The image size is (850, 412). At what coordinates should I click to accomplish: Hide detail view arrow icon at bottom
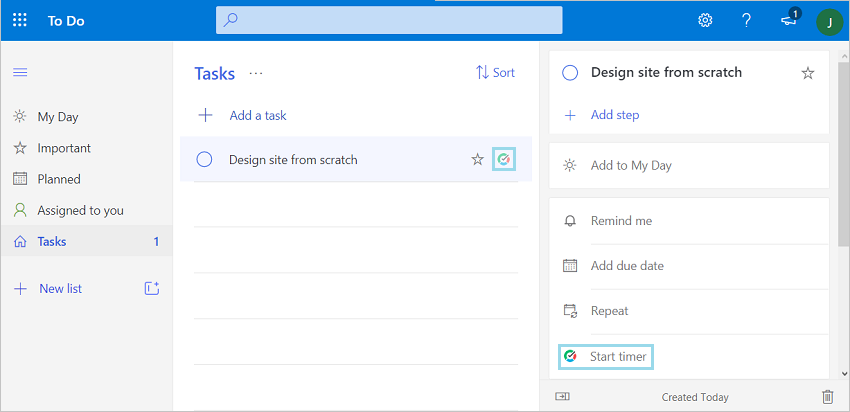pyautogui.click(x=562, y=397)
